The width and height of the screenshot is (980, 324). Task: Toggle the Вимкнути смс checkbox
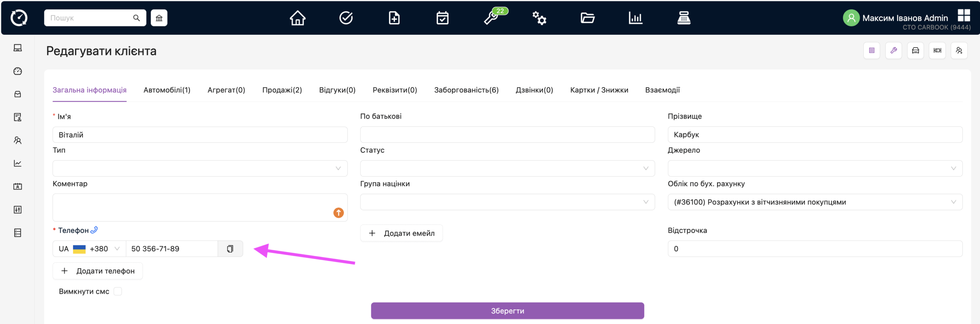coord(118,291)
